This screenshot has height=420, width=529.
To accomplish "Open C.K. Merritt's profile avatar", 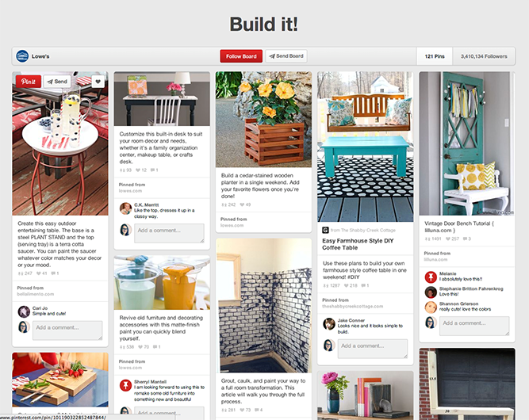I will click(x=125, y=208).
